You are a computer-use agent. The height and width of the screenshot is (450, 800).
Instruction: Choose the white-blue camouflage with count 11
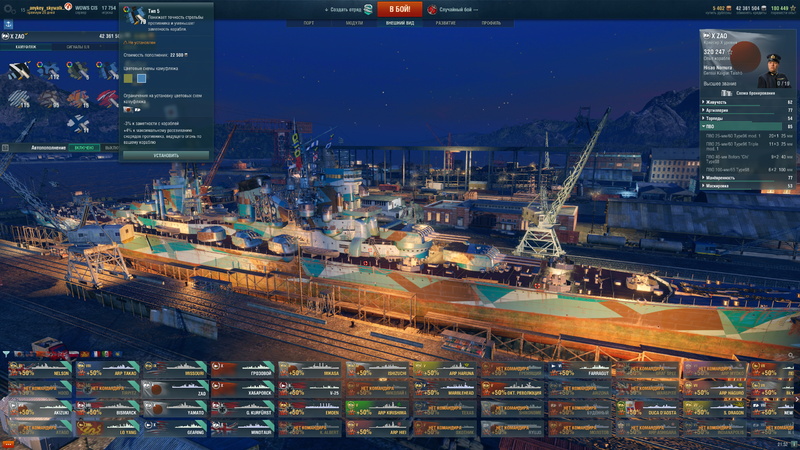78,124
